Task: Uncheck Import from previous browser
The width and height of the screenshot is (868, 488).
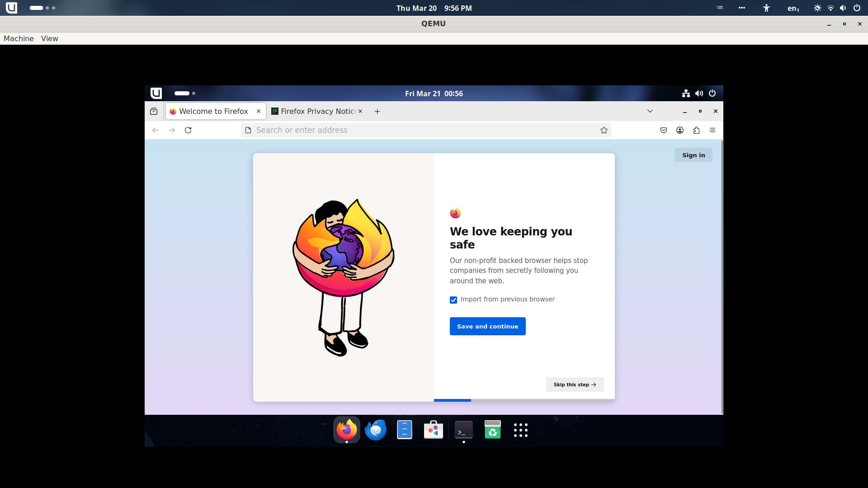Action: pos(453,300)
